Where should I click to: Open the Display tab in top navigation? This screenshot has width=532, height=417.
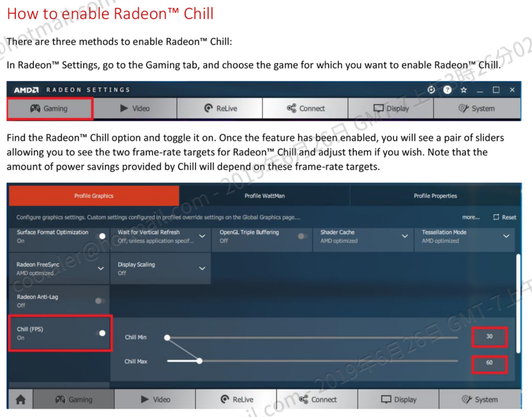[391, 108]
